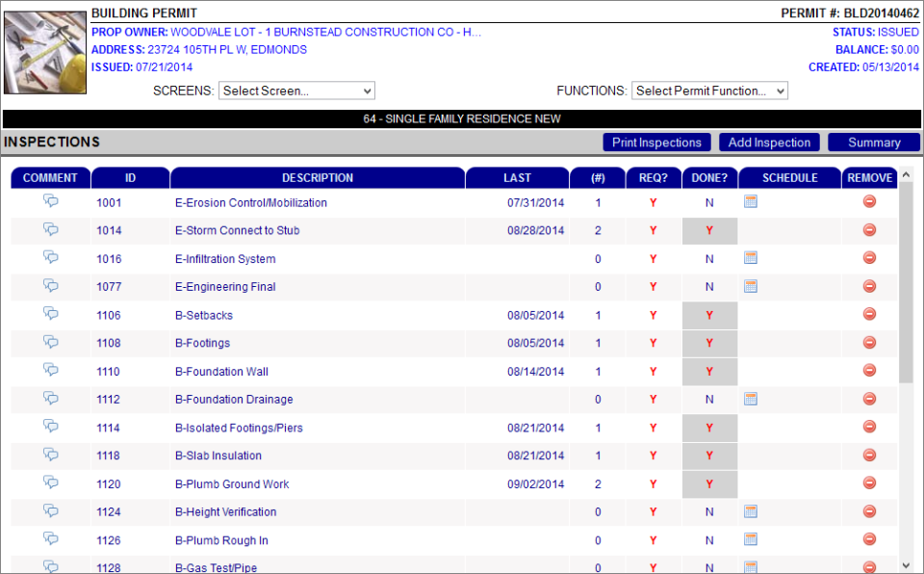924x574 pixels.
Task: Open comment icon for E-Infiltration System
Action: [51, 257]
